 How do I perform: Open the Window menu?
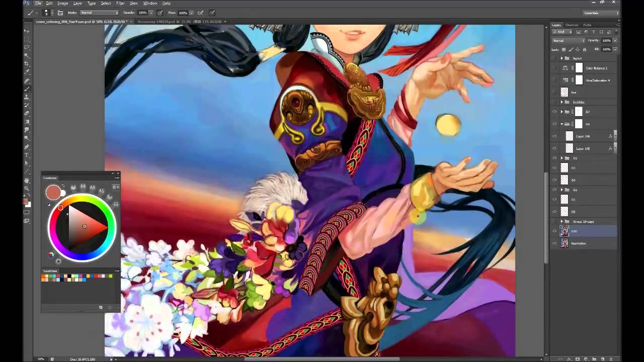coord(150,3)
